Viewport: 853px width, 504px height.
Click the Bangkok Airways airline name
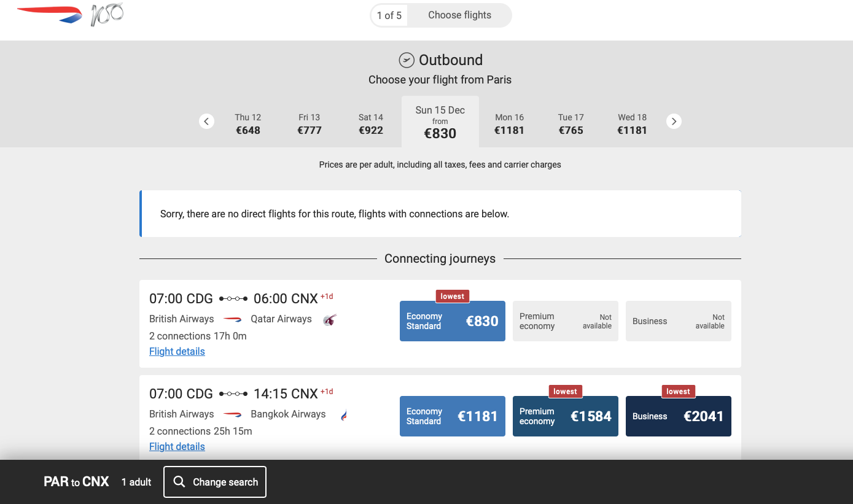click(288, 414)
